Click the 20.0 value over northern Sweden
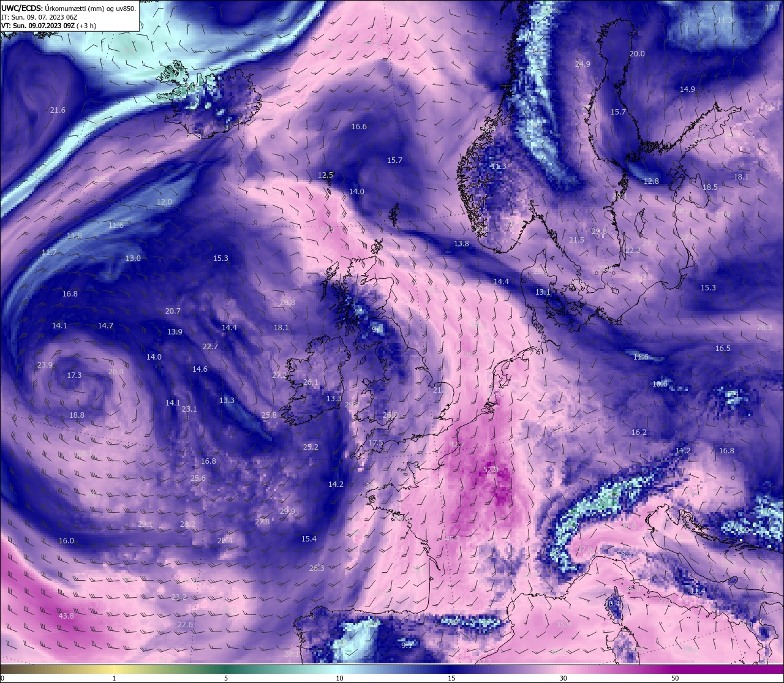Image resolution: width=784 pixels, height=683 pixels. tap(637, 54)
